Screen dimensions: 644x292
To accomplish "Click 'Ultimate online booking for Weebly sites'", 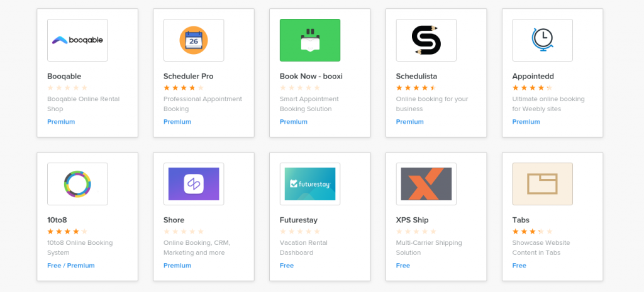I will pyautogui.click(x=548, y=104).
